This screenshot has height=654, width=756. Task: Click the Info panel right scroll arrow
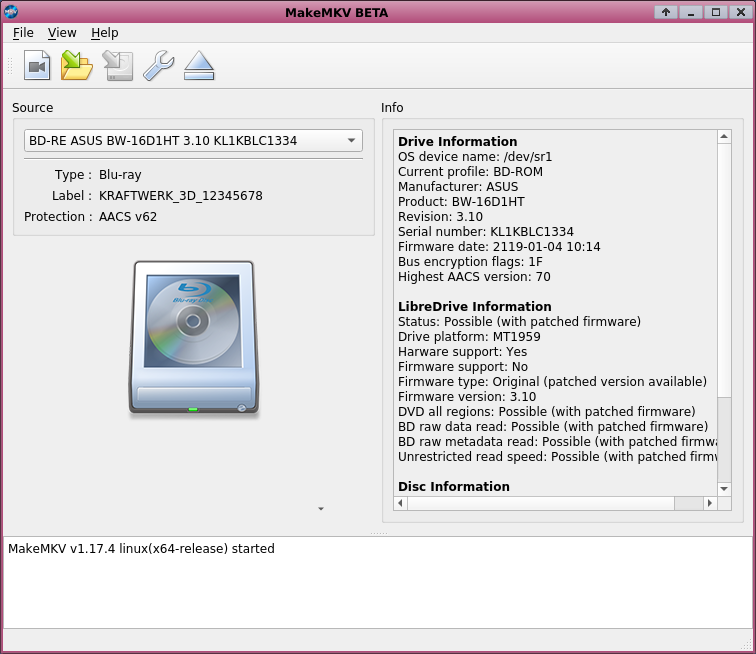711,504
